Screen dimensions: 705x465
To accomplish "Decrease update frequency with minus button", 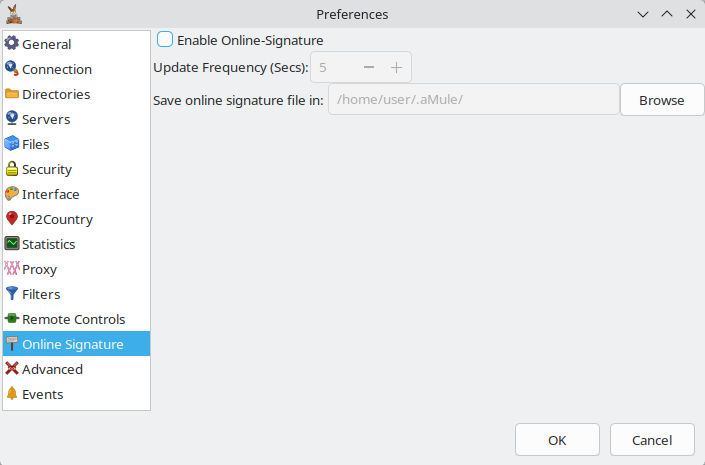I will 369,67.
